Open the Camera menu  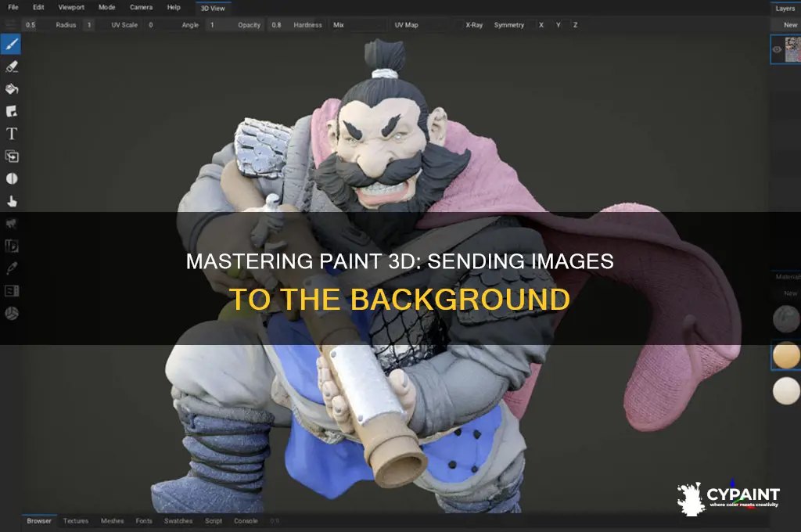coord(141,7)
